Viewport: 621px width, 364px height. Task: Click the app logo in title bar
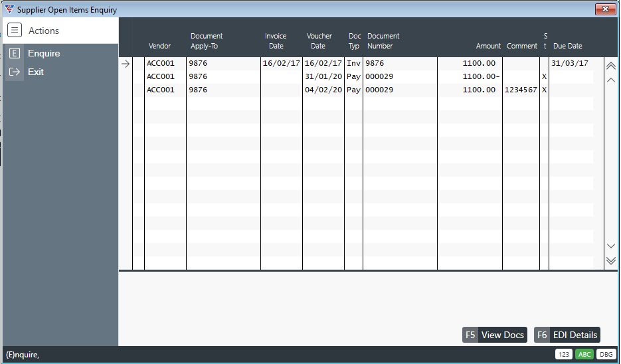point(9,9)
